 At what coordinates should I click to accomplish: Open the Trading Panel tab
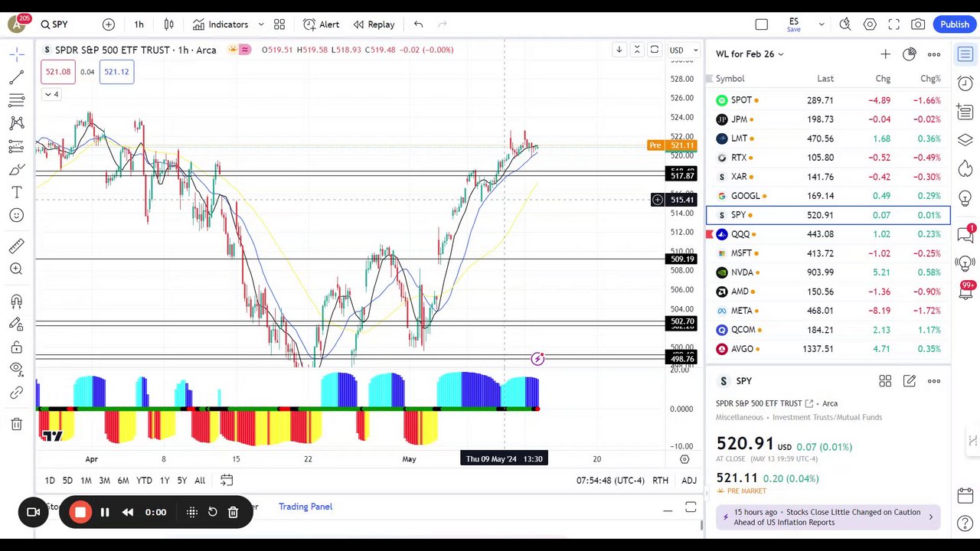click(x=305, y=507)
